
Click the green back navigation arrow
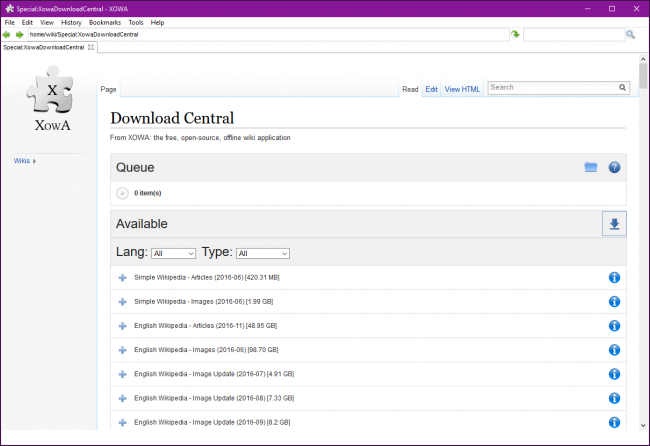click(6, 34)
